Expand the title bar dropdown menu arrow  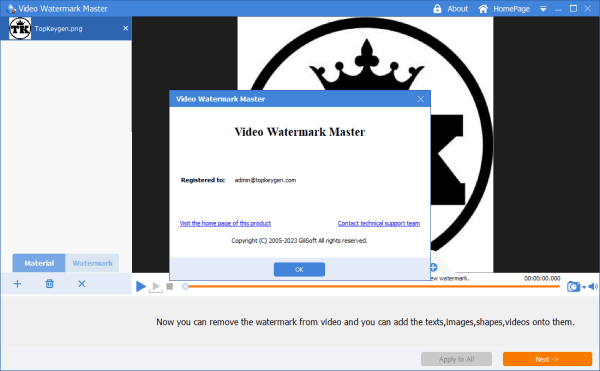543,9
